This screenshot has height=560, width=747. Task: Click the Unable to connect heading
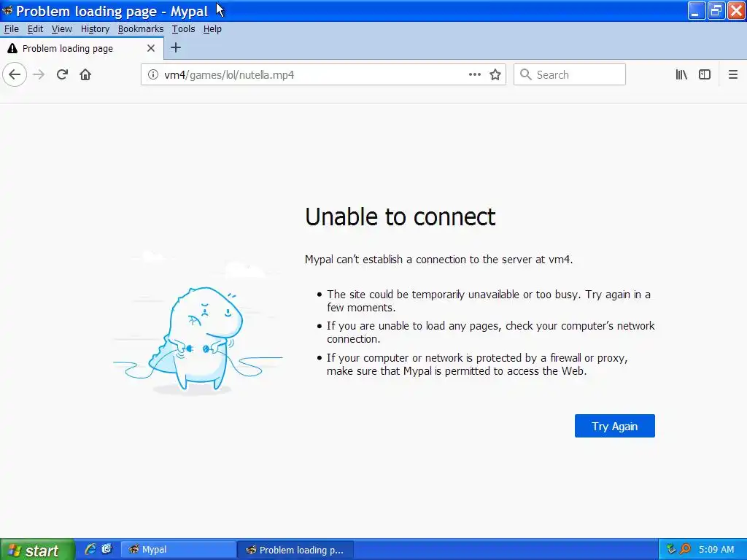(x=400, y=217)
